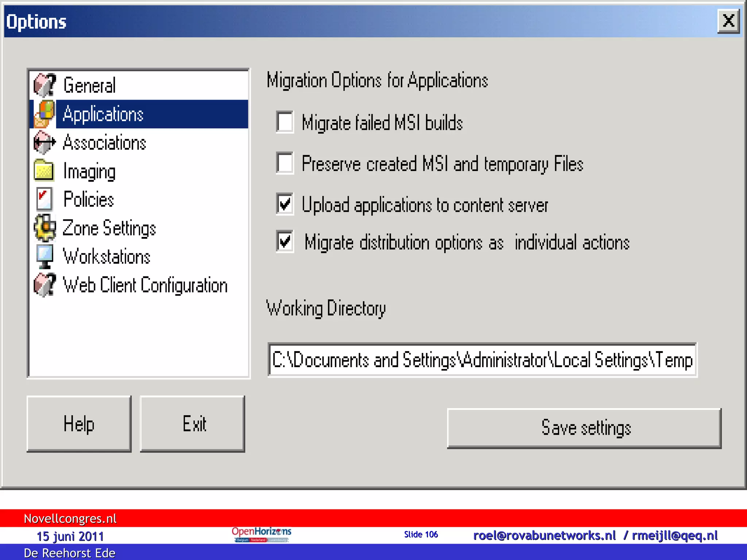Image resolution: width=747 pixels, height=560 pixels.
Task: Click the Imaging folder icon
Action: click(x=44, y=171)
